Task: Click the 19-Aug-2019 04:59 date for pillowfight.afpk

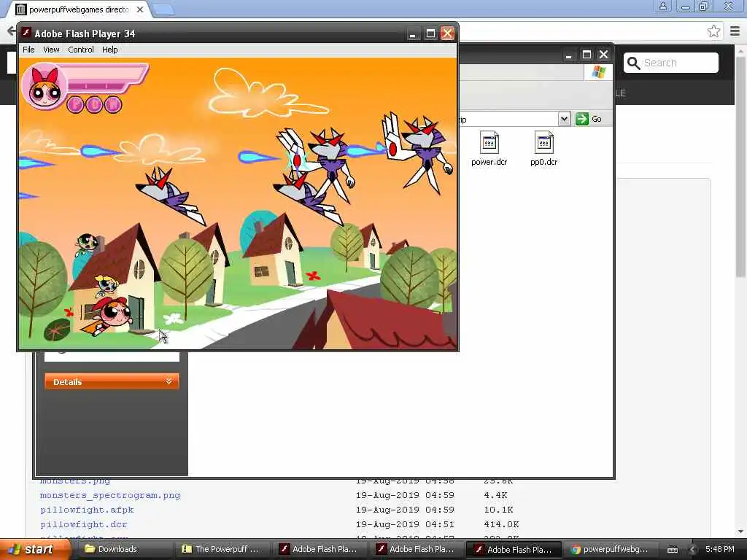Action: pos(404,510)
